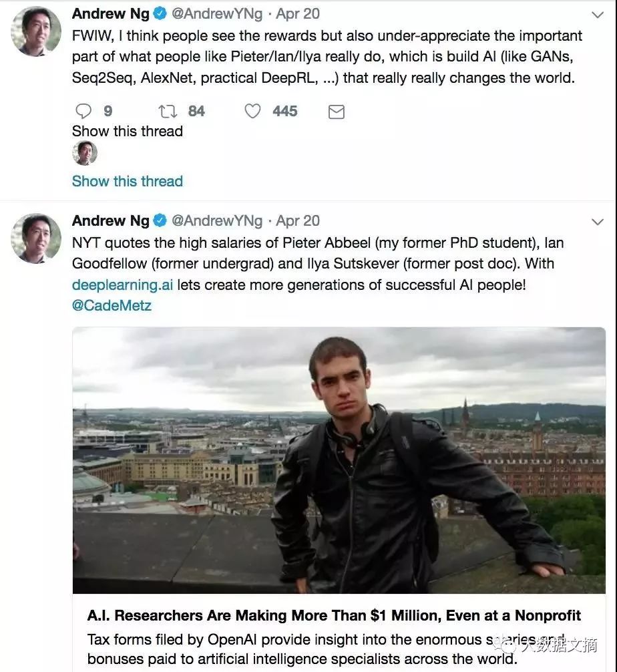
Task: Open the @CadeMetz mention
Action: coord(112,306)
